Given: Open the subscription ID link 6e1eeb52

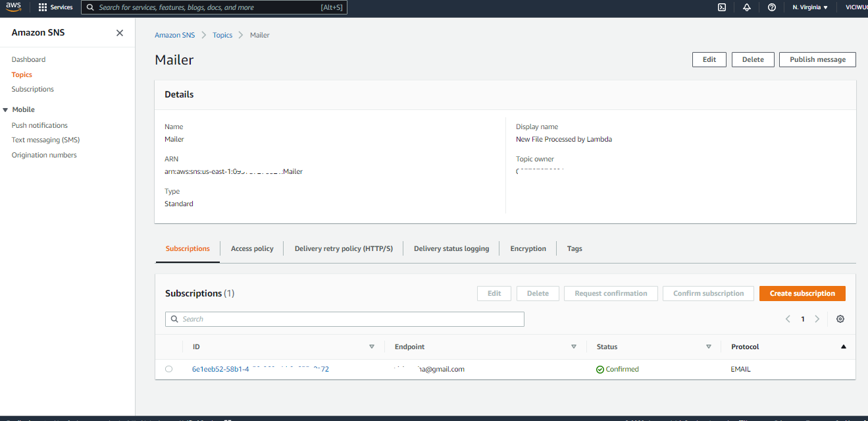Looking at the screenshot, I should tap(260, 369).
